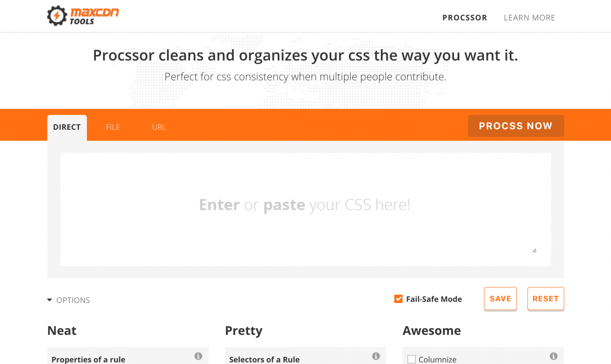Image resolution: width=611 pixels, height=364 pixels.
Task: Click into the CSS paste textarea
Action: (x=305, y=209)
